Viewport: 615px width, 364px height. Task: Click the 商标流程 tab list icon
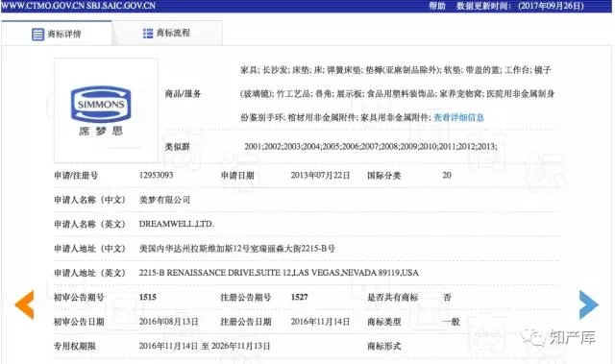pos(148,34)
